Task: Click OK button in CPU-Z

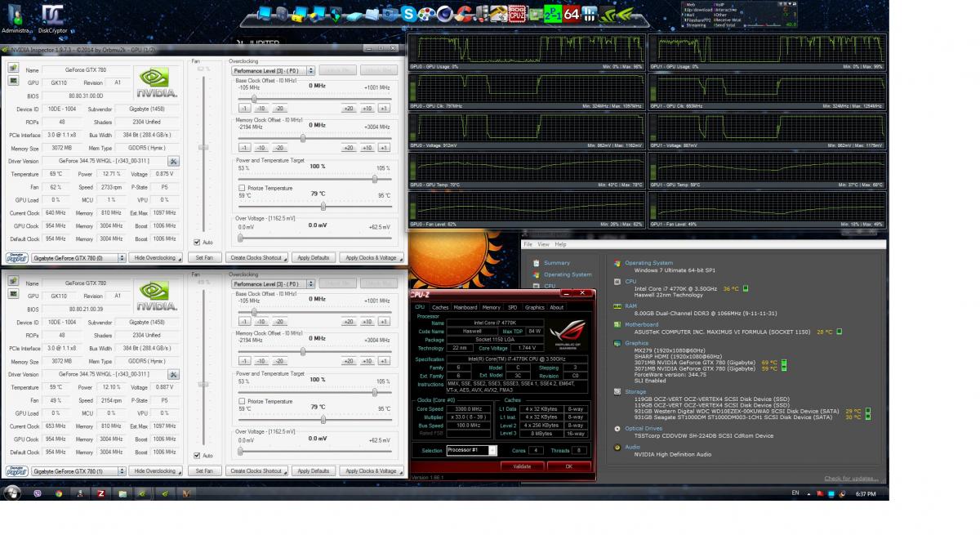Action: pos(569,466)
